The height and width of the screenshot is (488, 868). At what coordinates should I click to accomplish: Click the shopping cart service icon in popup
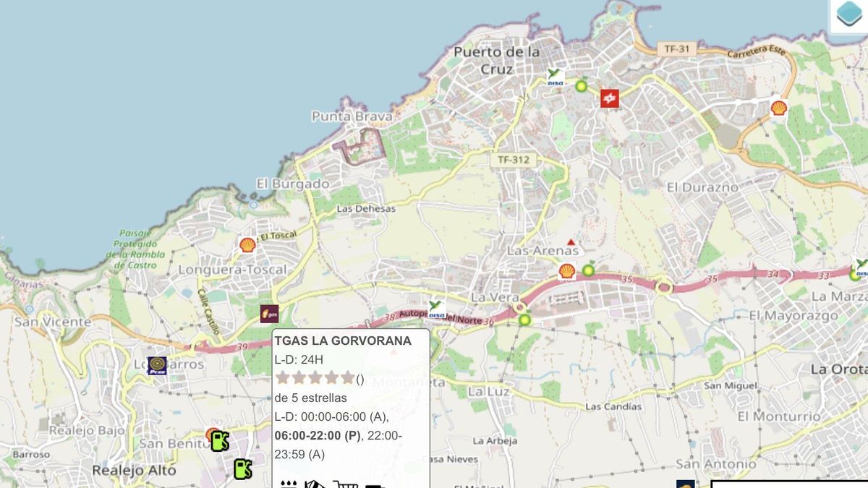(x=344, y=484)
